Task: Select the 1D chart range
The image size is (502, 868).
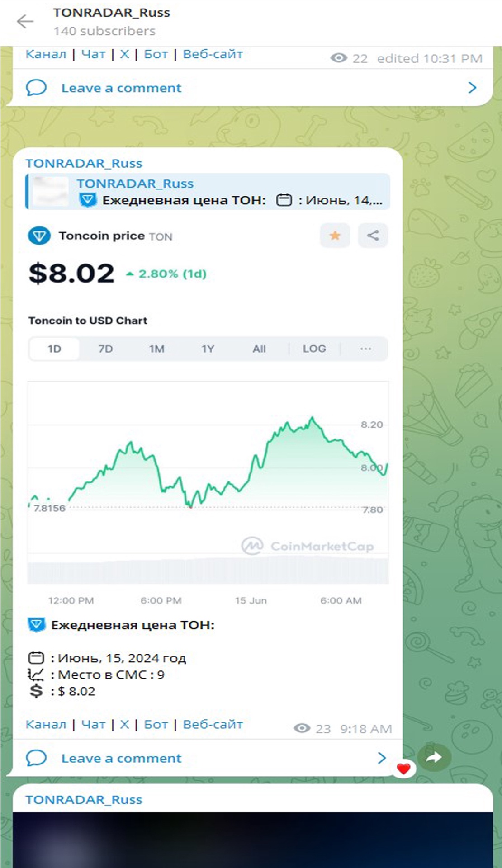Action: click(54, 349)
